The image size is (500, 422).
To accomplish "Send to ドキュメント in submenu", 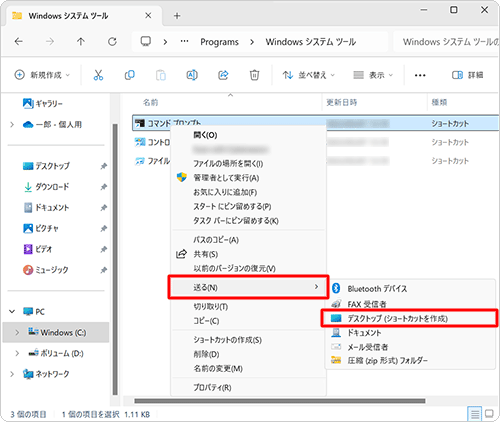I will [410, 333].
